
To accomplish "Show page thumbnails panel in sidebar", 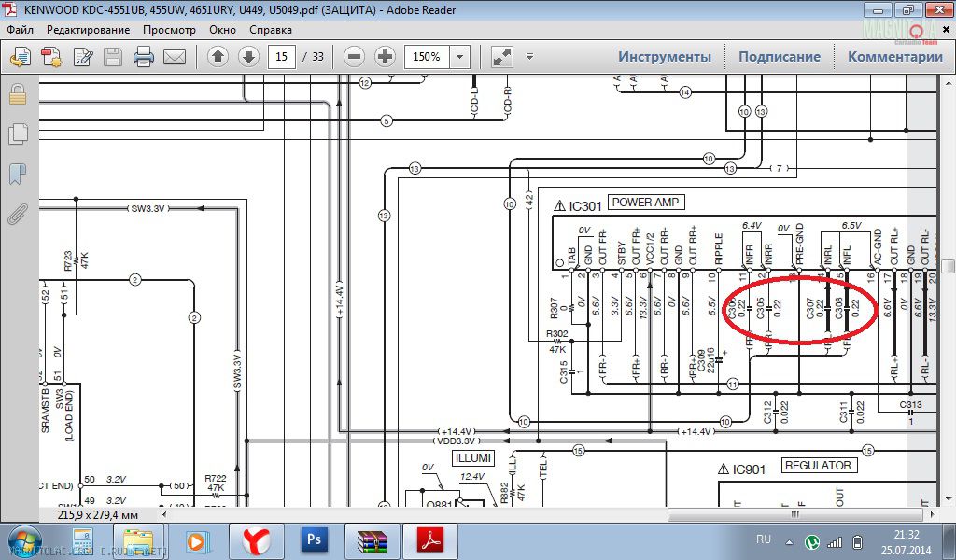I will [x=18, y=133].
